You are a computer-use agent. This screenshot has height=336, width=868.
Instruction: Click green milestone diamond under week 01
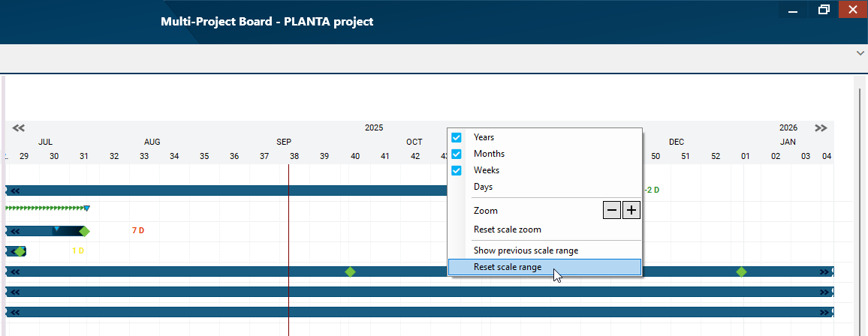click(742, 271)
